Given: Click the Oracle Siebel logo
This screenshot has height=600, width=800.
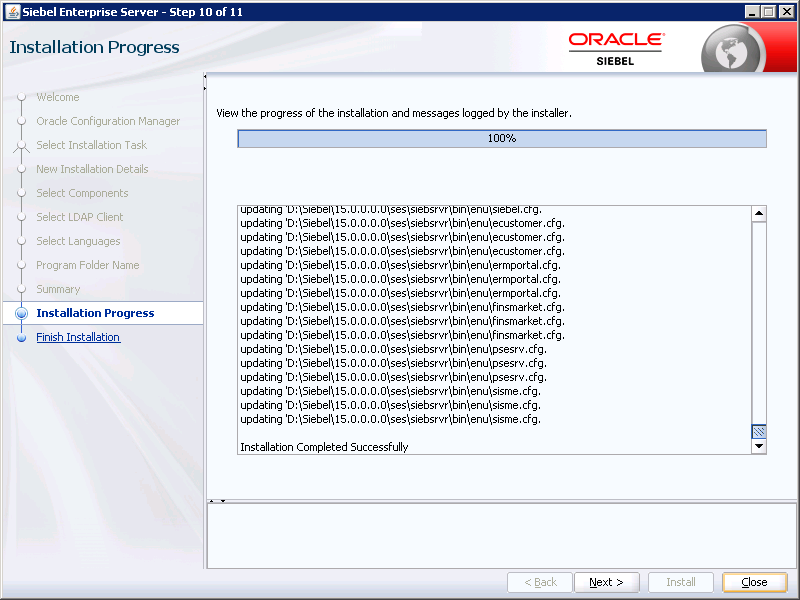Looking at the screenshot, I should (617, 49).
